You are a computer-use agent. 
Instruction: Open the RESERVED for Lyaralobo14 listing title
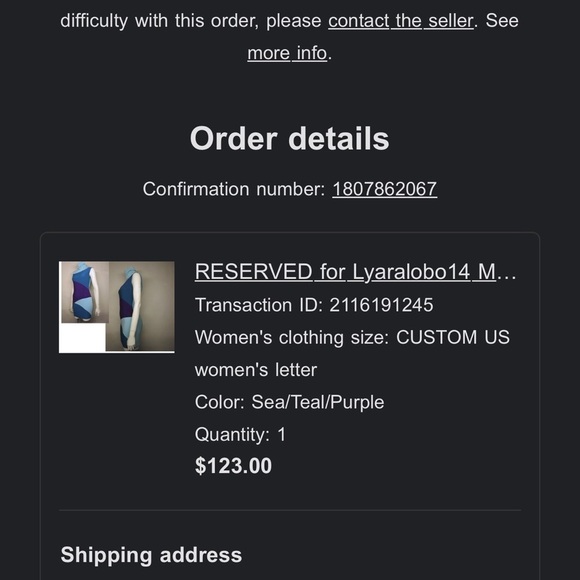coord(355,272)
